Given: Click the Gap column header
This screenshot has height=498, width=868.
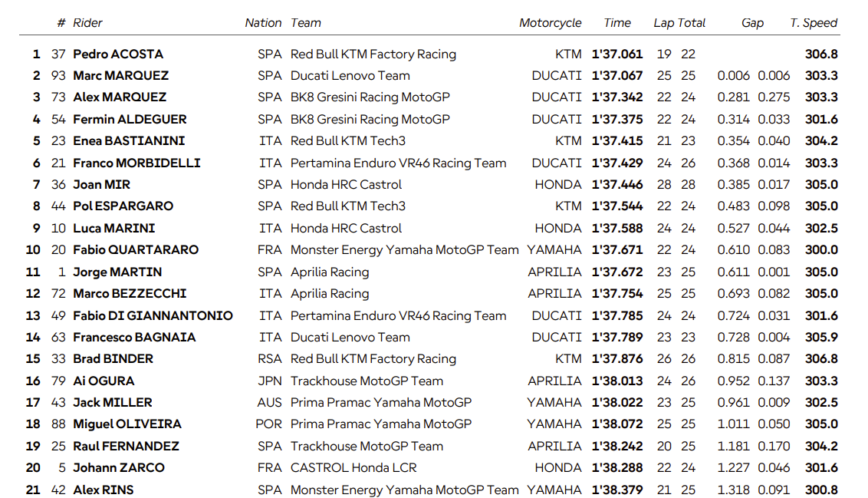Looking at the screenshot, I should (x=752, y=23).
